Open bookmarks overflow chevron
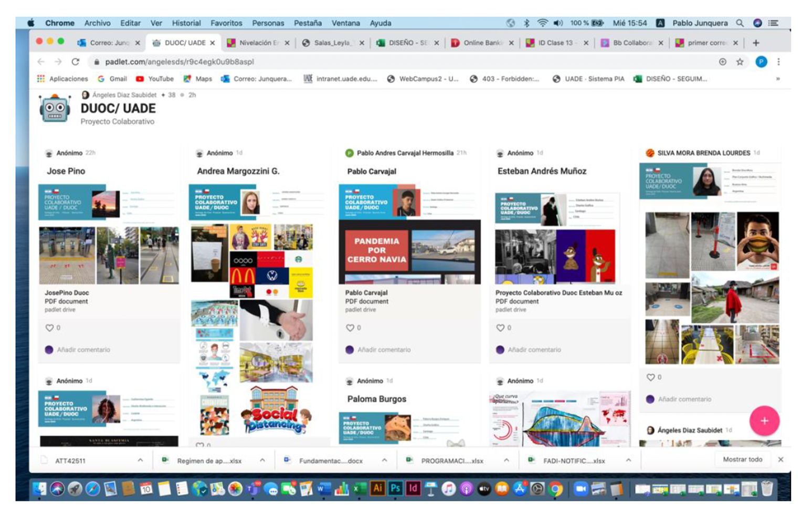 [x=777, y=79]
